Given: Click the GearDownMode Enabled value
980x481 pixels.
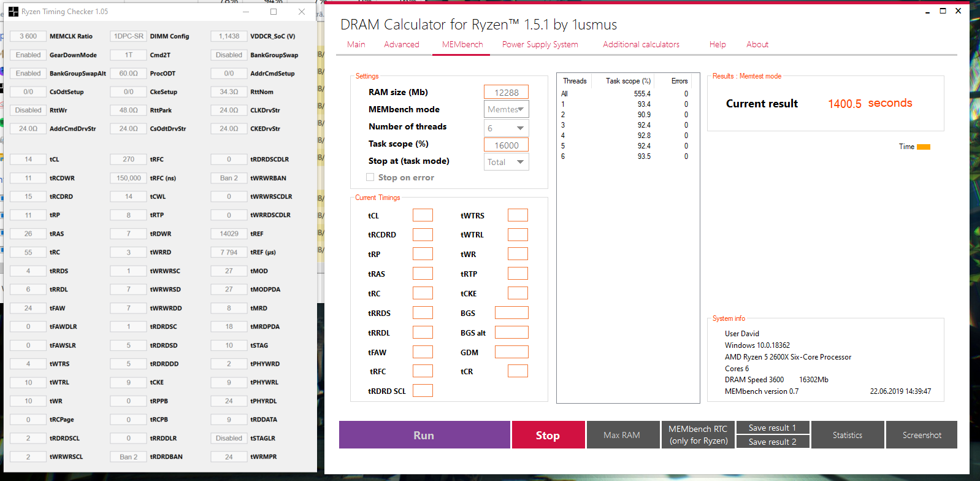Looking at the screenshot, I should coord(28,55).
